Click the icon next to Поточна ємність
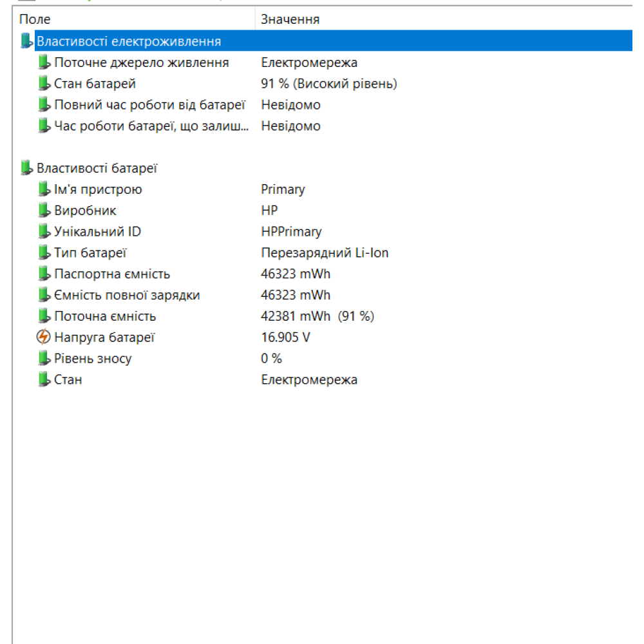Image resolution: width=644 pixels, height=644 pixels. (44, 316)
